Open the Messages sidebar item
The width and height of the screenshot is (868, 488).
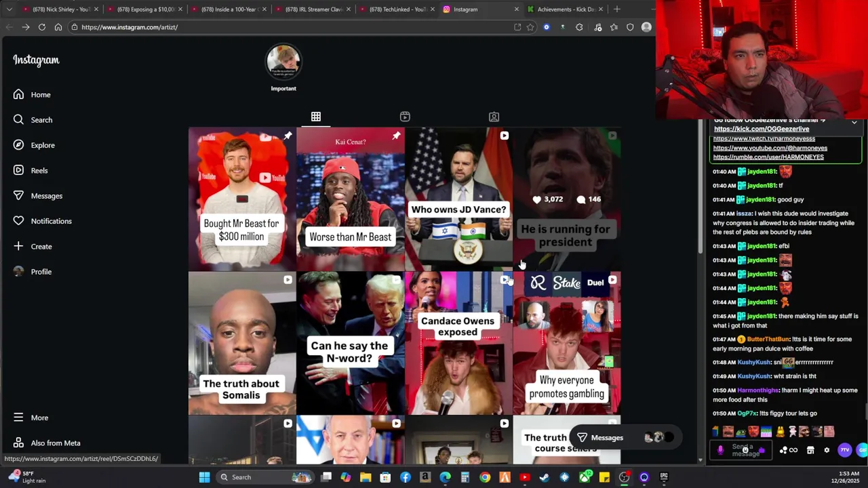37,196
